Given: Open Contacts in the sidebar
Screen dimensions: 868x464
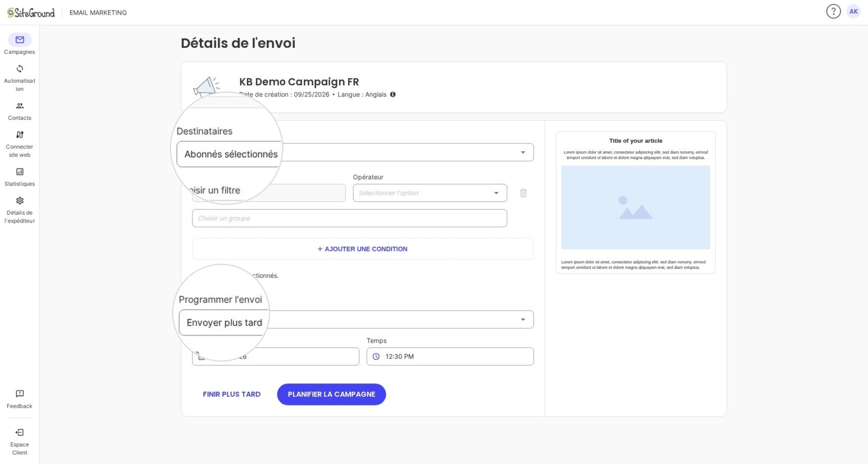Looking at the screenshot, I should click(20, 111).
